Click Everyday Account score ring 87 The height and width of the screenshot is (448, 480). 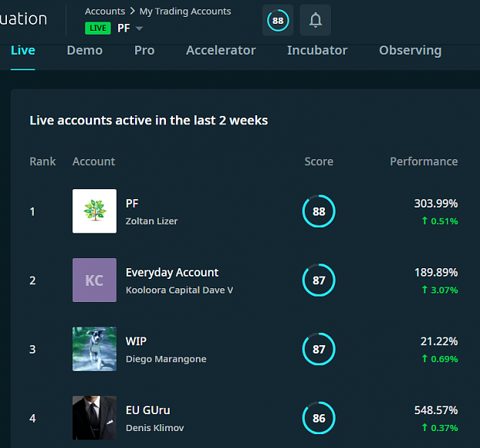tap(319, 280)
